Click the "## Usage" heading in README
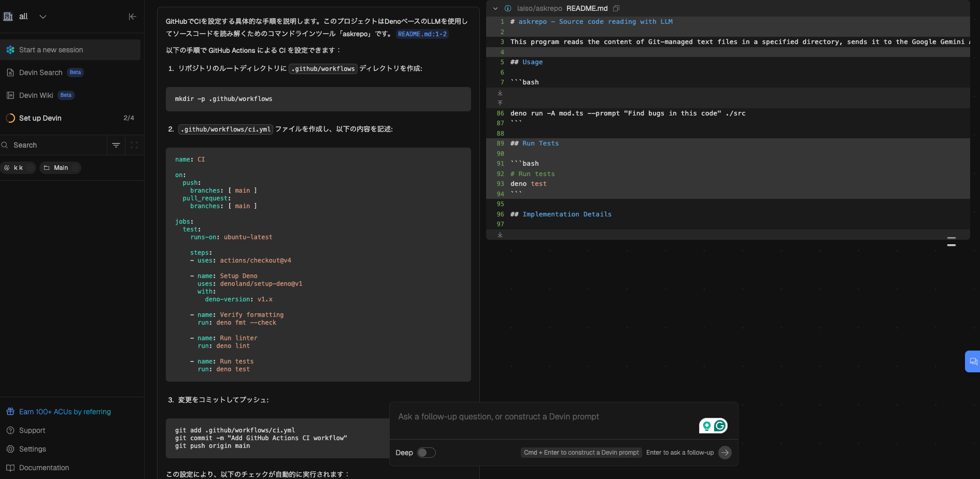Image resolution: width=980 pixels, height=479 pixels. [527, 62]
